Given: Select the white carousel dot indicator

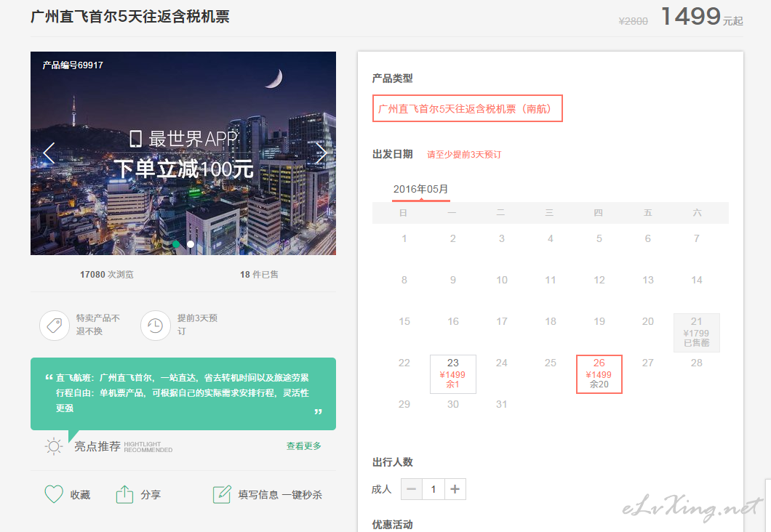Looking at the screenshot, I should click(x=191, y=244).
